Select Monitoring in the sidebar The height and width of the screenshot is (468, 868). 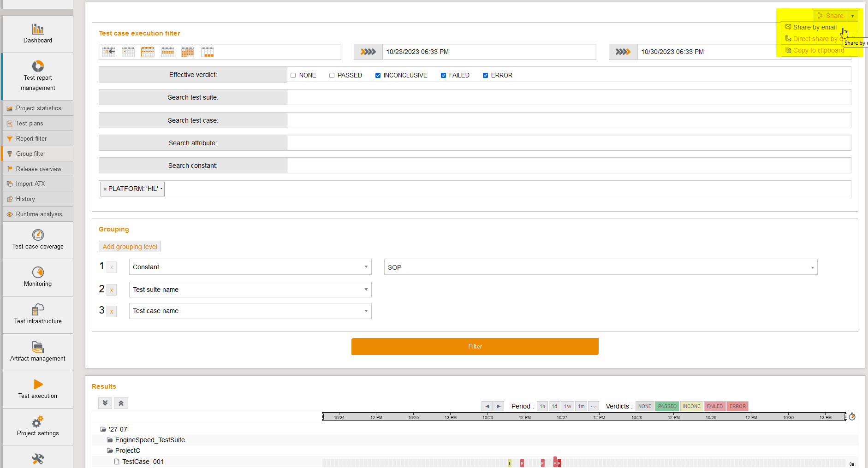coord(37,277)
